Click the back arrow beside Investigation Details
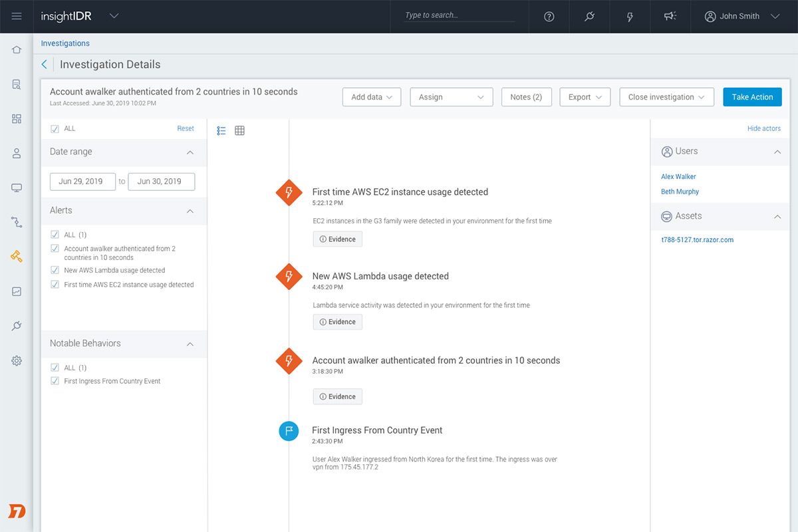The width and height of the screenshot is (798, 532). 45,65
